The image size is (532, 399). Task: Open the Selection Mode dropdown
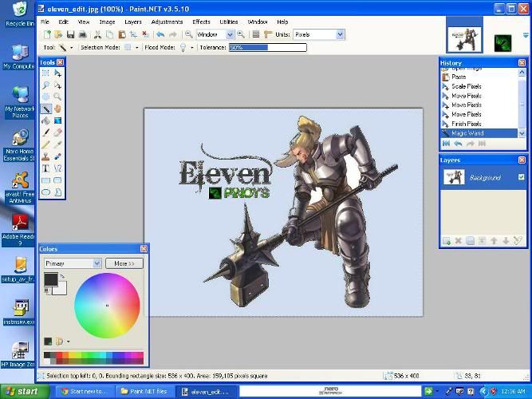tap(136, 48)
